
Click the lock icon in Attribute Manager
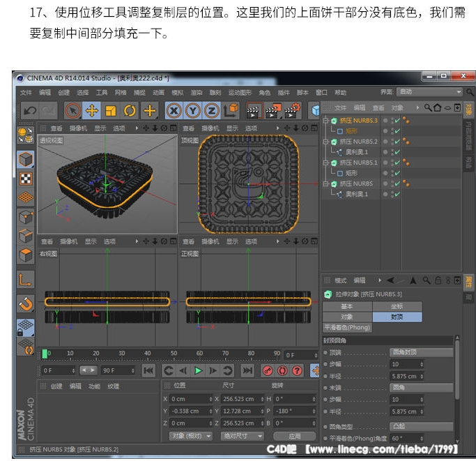(438, 280)
